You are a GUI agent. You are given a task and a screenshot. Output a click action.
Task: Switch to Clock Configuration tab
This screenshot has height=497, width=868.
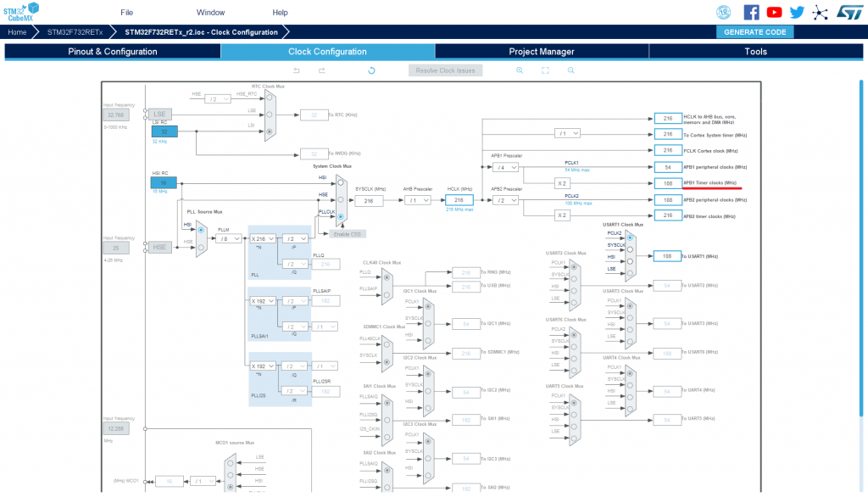(x=327, y=52)
